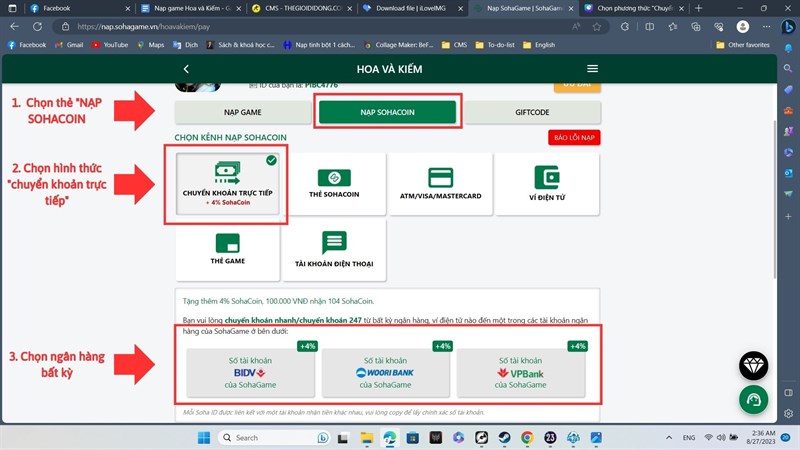The width and height of the screenshot is (800, 450).
Task: Choose the Chuyển khoản trực tiếp payment option
Action: [228, 184]
